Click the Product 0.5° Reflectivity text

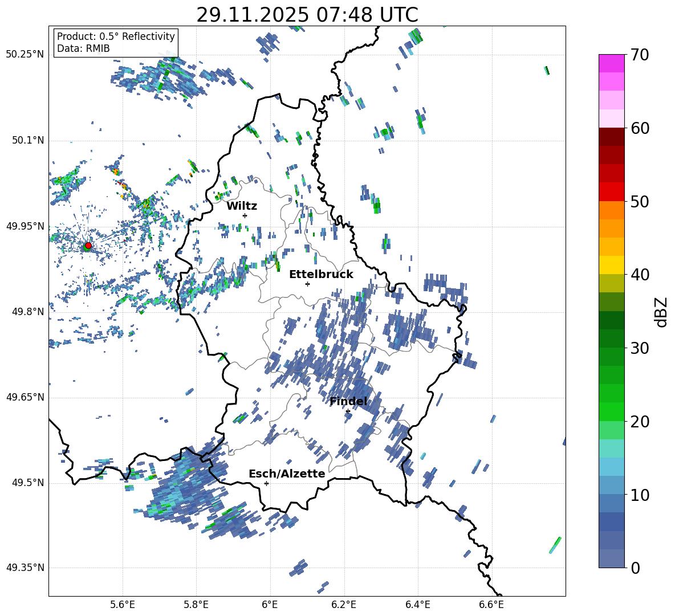(x=116, y=36)
